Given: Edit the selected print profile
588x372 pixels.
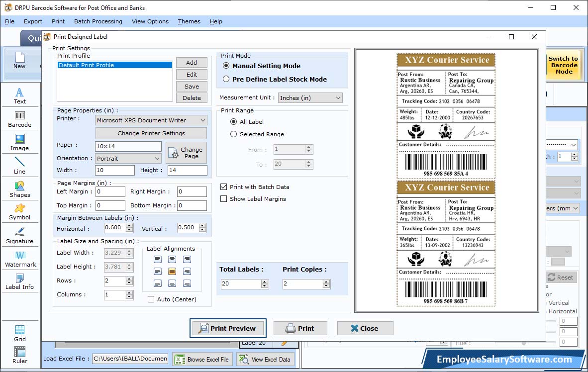Looking at the screenshot, I should coord(192,75).
